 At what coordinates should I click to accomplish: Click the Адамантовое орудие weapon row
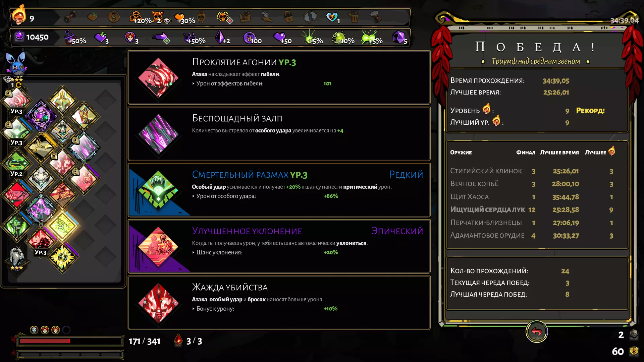point(537,236)
